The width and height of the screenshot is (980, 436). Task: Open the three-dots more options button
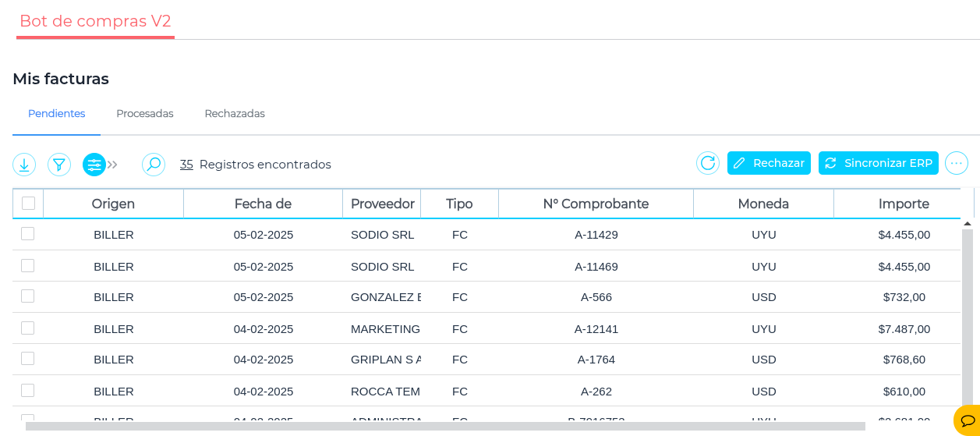(x=957, y=163)
